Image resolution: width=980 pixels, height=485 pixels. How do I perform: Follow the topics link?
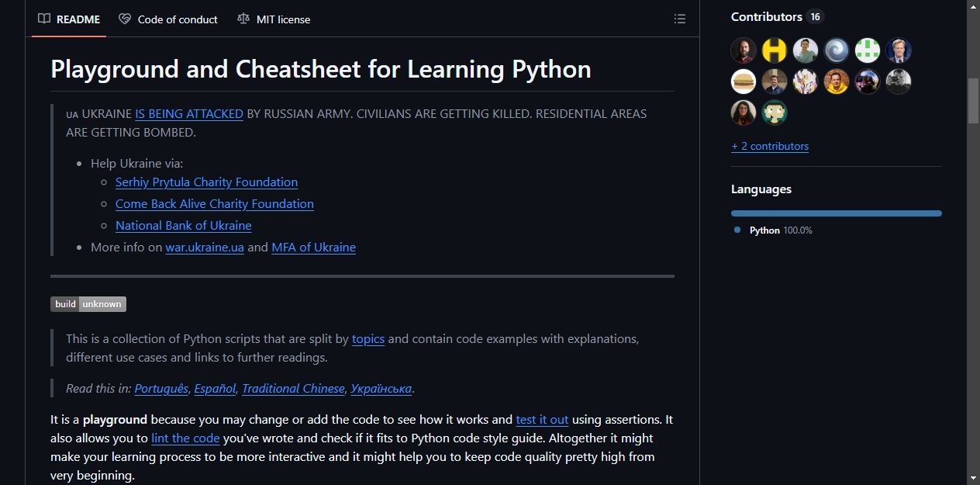click(368, 338)
